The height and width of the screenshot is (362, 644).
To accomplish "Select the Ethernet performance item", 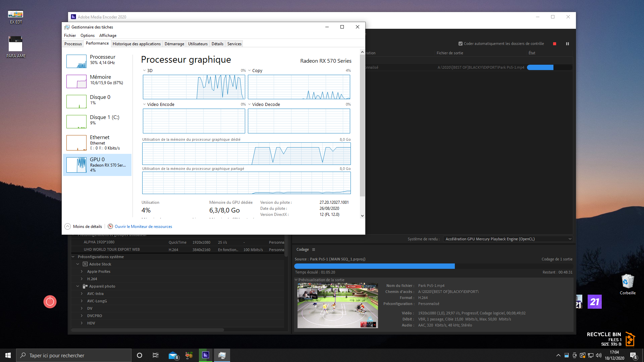I will (x=97, y=142).
